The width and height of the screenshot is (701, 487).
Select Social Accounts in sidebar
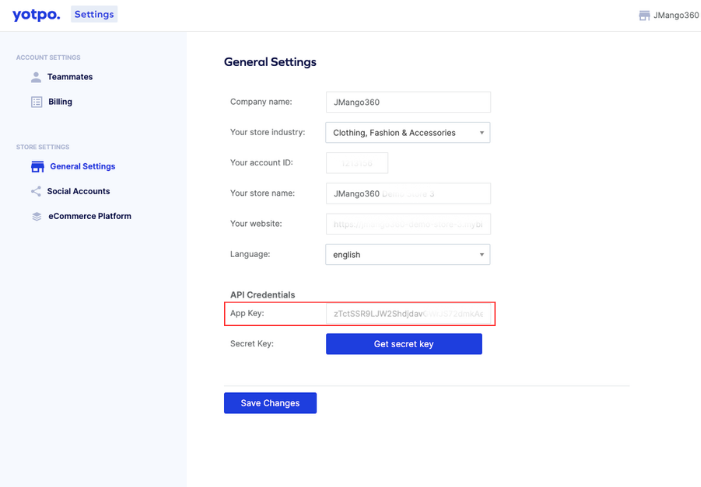coord(78,191)
